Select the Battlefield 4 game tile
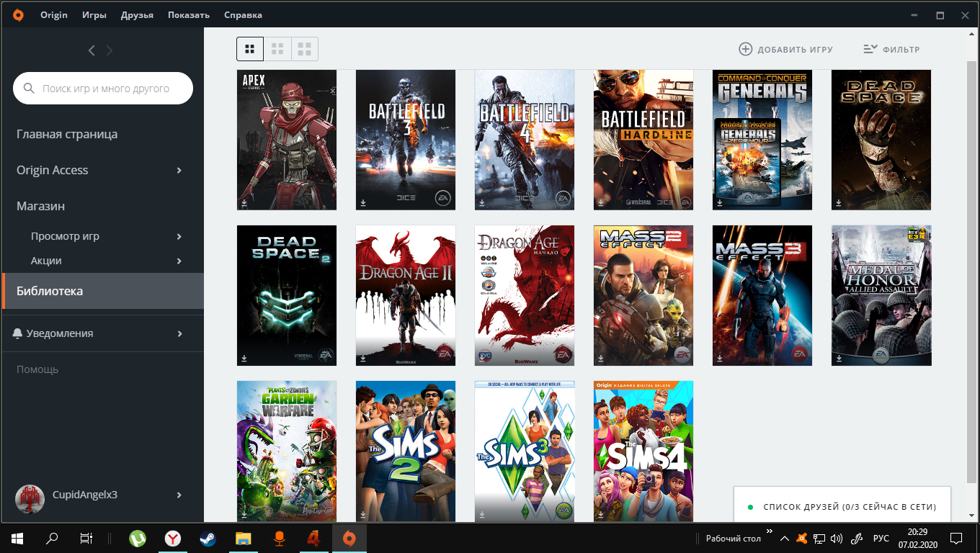 tap(525, 140)
